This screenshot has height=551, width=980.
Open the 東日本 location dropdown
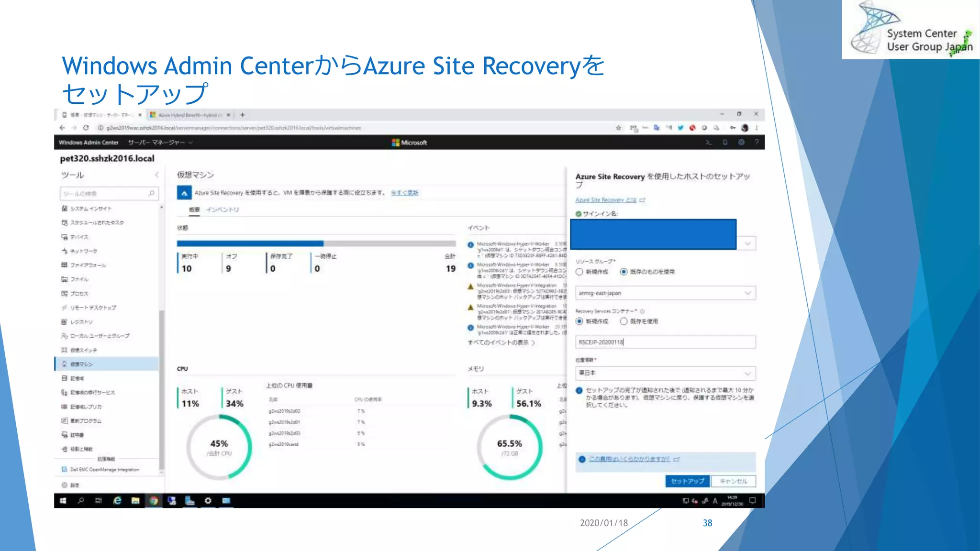point(666,373)
